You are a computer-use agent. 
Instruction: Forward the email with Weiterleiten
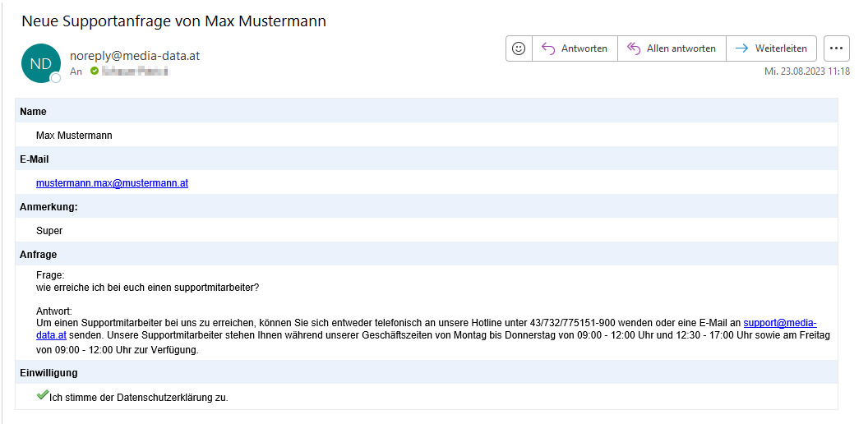pyautogui.click(x=771, y=48)
